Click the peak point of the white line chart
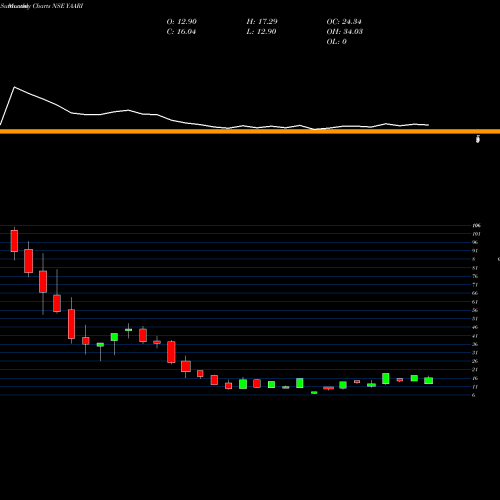Viewport: 500px width, 500px height. pyautogui.click(x=14, y=87)
